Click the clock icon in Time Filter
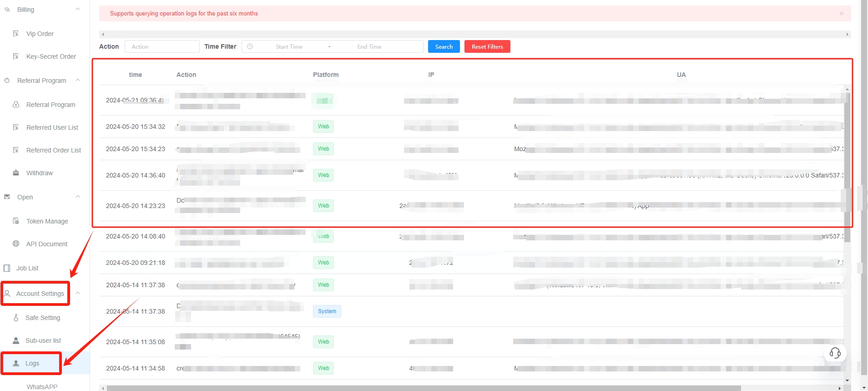 tap(250, 46)
